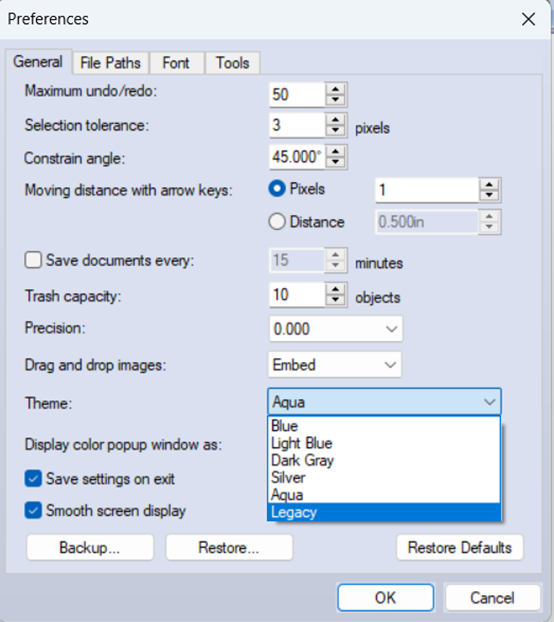Image resolution: width=554 pixels, height=622 pixels.
Task: Click into the Maximum undo/redo field
Action: click(297, 94)
